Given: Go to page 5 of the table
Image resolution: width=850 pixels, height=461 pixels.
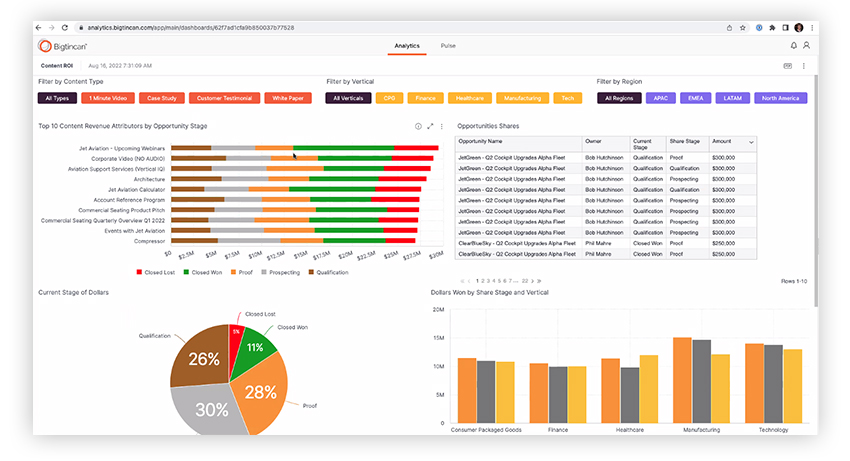Looking at the screenshot, I should pyautogui.click(x=499, y=281).
